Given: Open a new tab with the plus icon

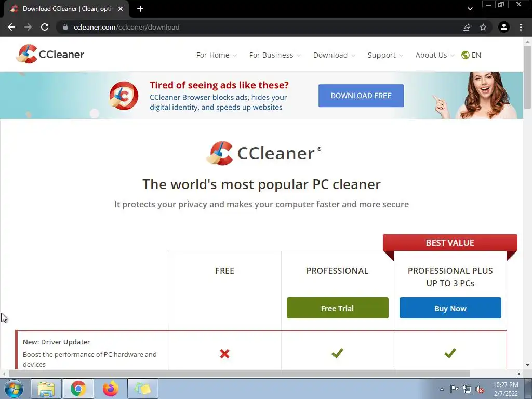Looking at the screenshot, I should point(140,9).
